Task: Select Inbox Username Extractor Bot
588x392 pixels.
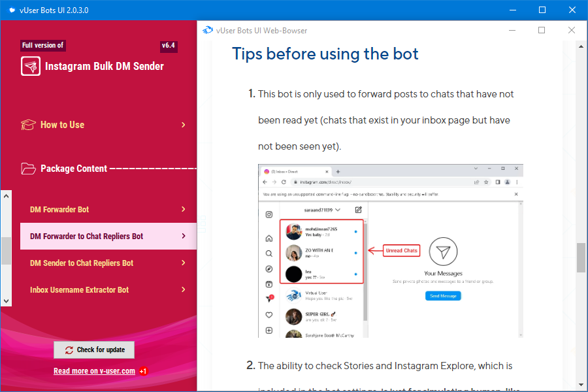Action: coord(108,289)
